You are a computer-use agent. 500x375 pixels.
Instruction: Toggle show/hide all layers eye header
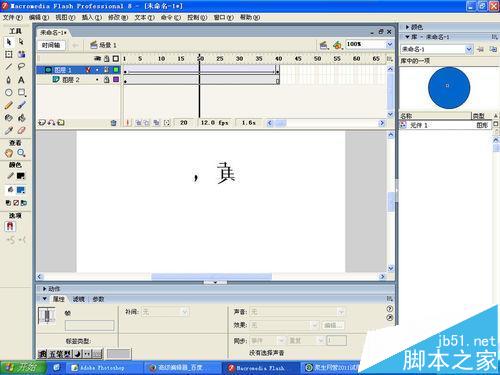point(97,59)
